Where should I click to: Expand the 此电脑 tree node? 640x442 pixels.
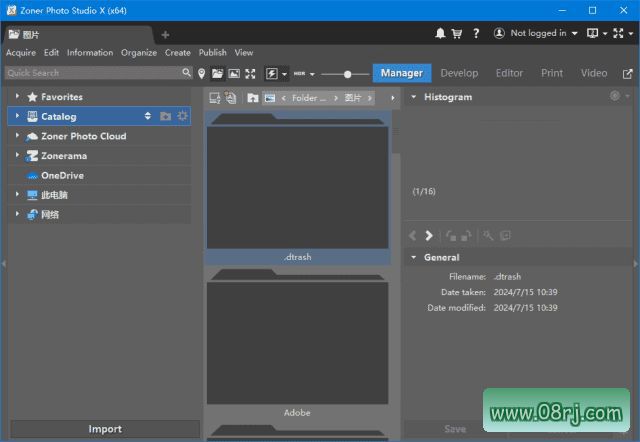tap(17, 194)
